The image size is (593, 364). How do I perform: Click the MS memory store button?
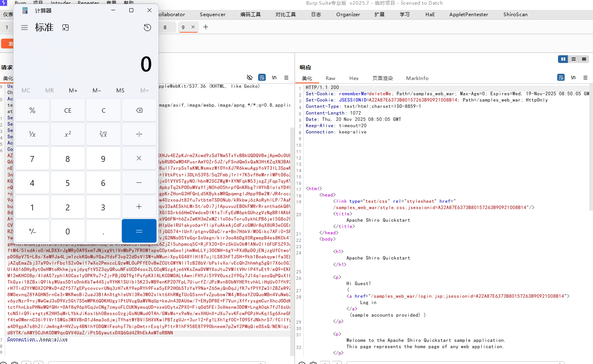point(121,91)
